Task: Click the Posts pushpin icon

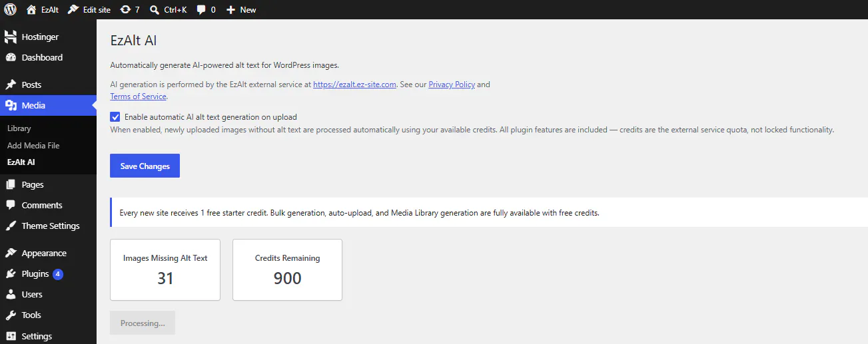Action: (x=11, y=85)
